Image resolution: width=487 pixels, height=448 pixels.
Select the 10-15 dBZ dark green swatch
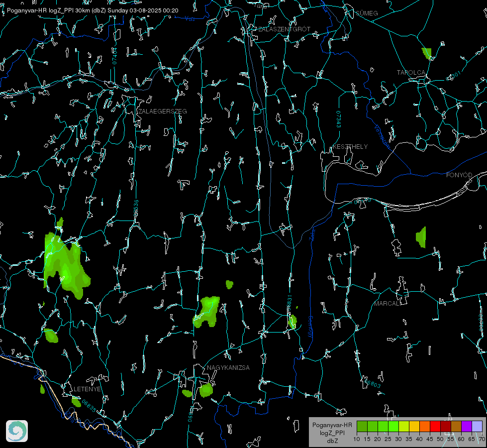click(362, 427)
